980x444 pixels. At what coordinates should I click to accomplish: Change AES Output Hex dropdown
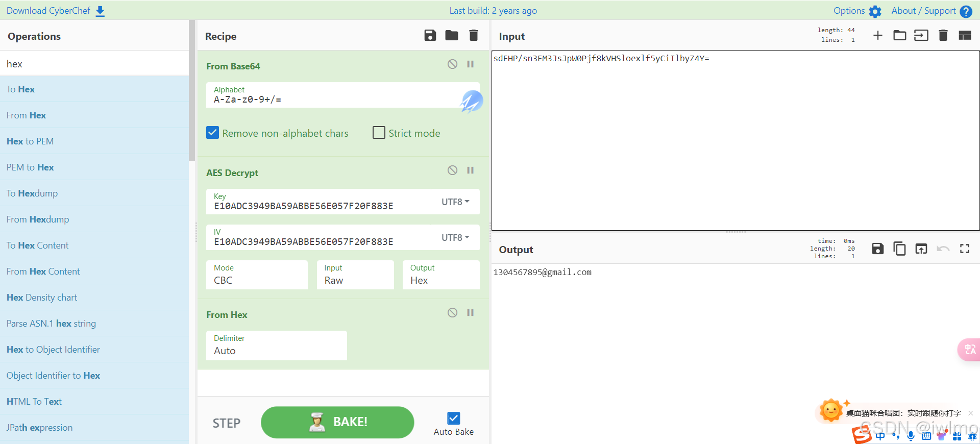click(x=441, y=275)
